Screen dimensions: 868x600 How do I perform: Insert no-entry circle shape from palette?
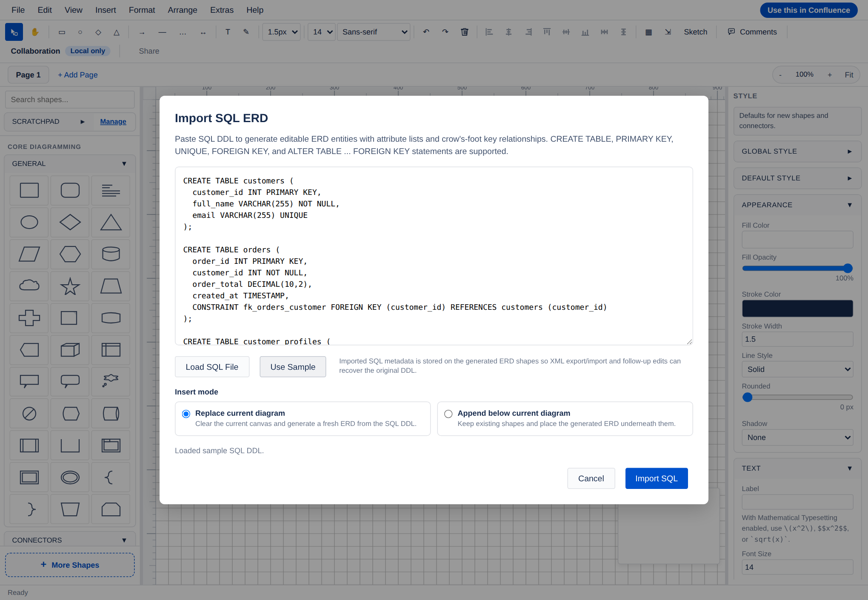(29, 414)
